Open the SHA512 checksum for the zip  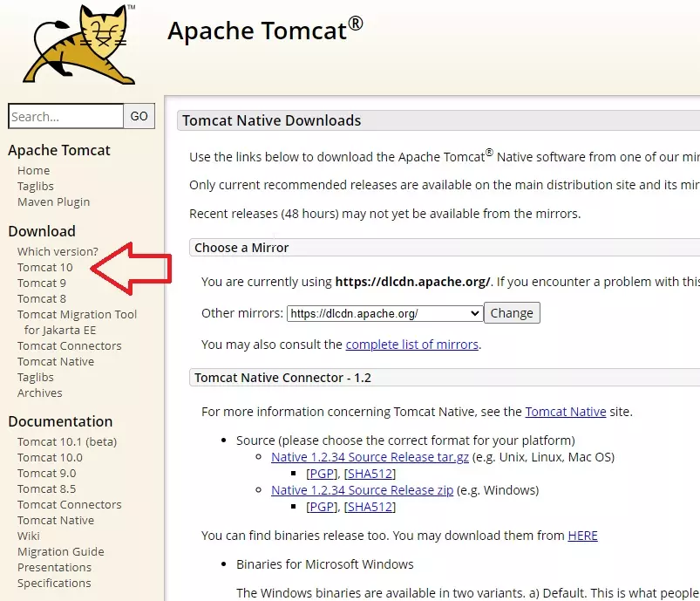pos(370,506)
